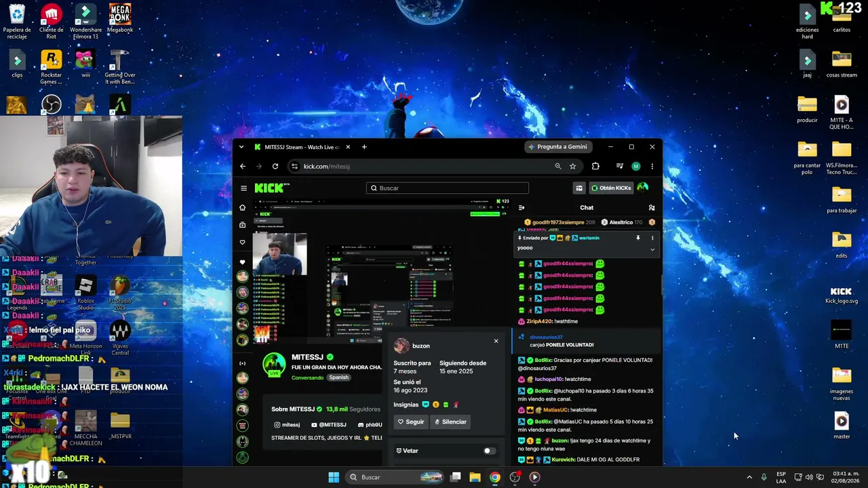Screen dimensions: 868x488
Task: Launch Cliente de Riot from desktop
Action: (x=51, y=21)
